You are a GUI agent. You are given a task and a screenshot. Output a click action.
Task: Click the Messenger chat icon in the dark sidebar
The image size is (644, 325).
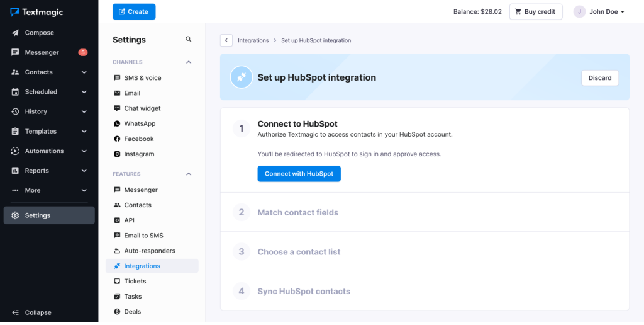(15, 52)
